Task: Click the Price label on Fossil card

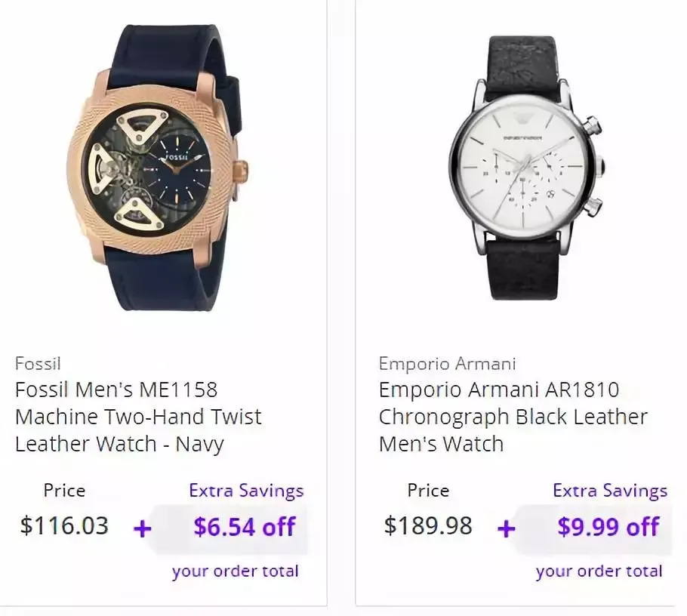Action: (64, 490)
